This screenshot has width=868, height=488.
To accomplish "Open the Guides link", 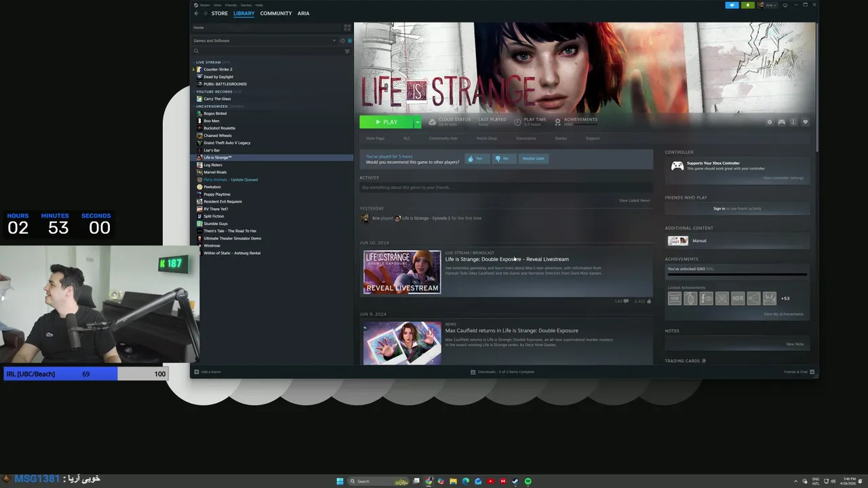I will click(561, 138).
